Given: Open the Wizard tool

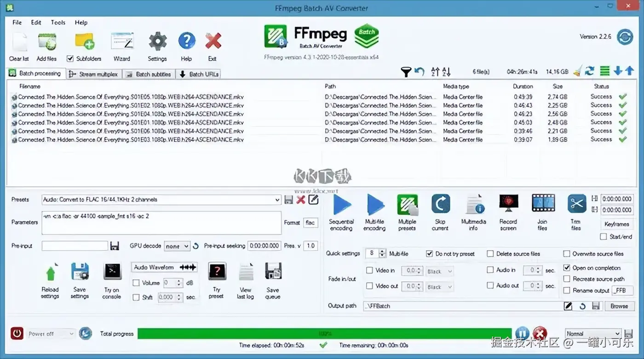Looking at the screenshot, I should (x=122, y=42).
